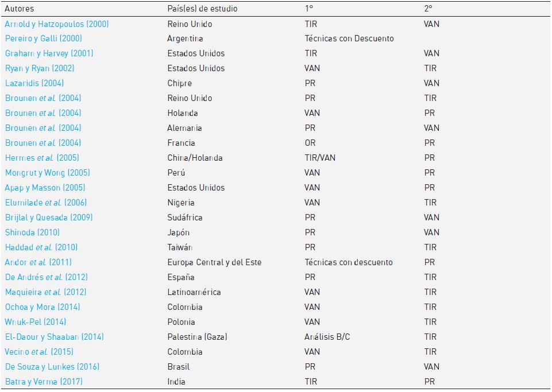Viewport: 552px width, 392px height.
Task: Click Brounen et al. link for Holanda row
Action: point(43,113)
